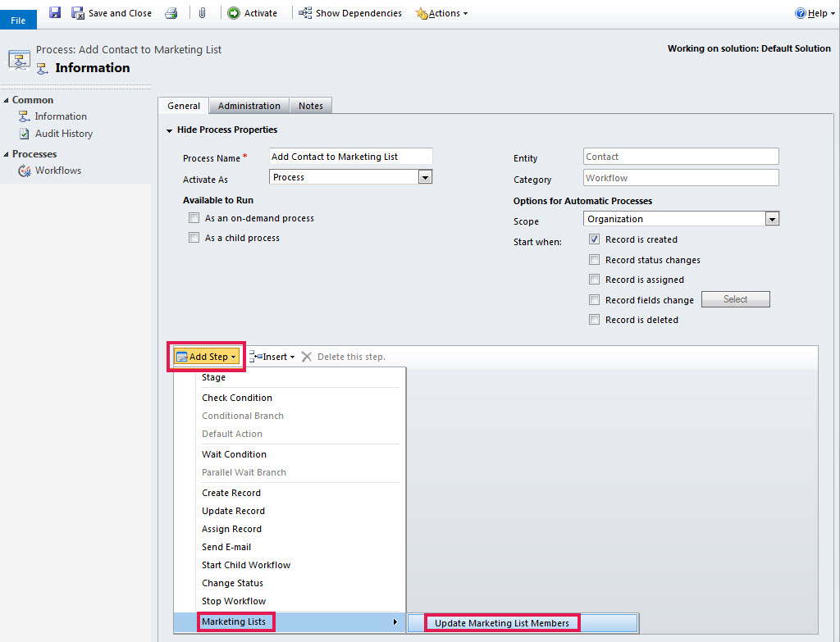Click the Add Step icon
Viewport: 840px width, 642px height.
pos(182,357)
